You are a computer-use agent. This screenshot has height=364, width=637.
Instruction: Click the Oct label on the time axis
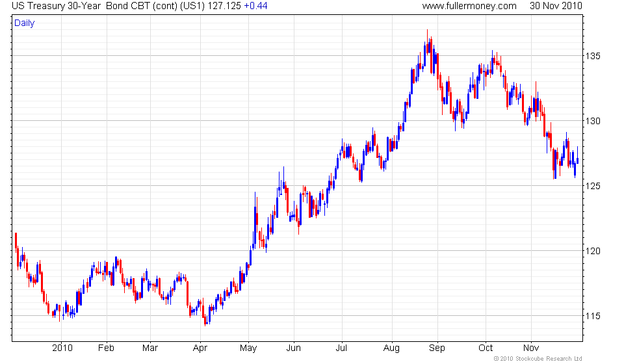(486, 348)
